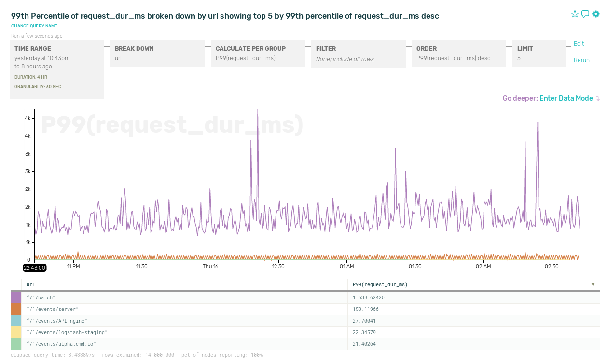608x364 pixels.
Task: Open the query settings gear
Action: pos(596,14)
